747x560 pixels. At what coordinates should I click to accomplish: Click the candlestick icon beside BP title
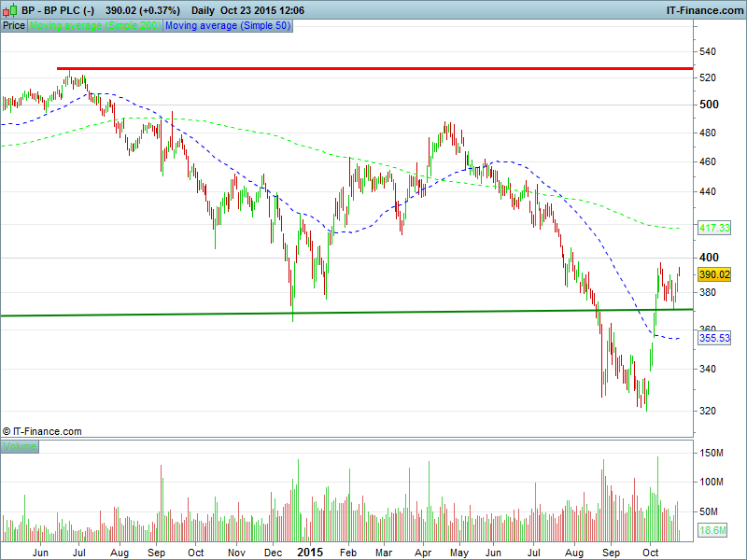click(9, 9)
